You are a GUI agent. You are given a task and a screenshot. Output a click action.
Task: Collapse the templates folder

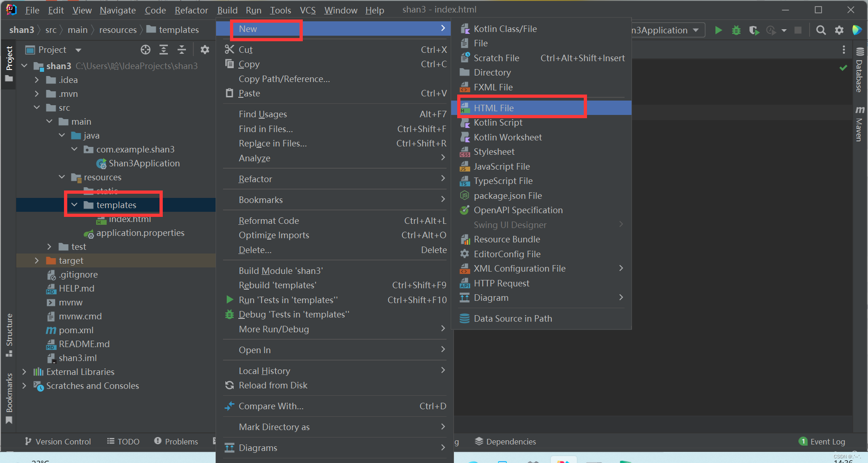pos(75,205)
